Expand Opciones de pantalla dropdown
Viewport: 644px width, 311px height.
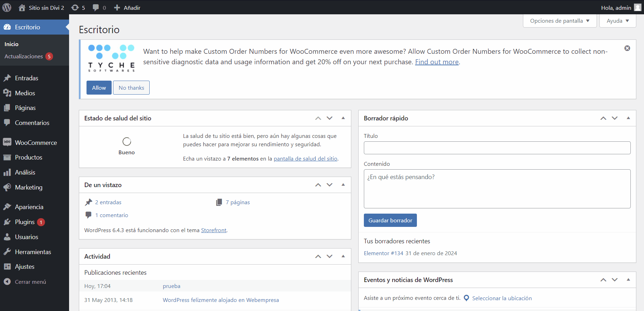(560, 21)
